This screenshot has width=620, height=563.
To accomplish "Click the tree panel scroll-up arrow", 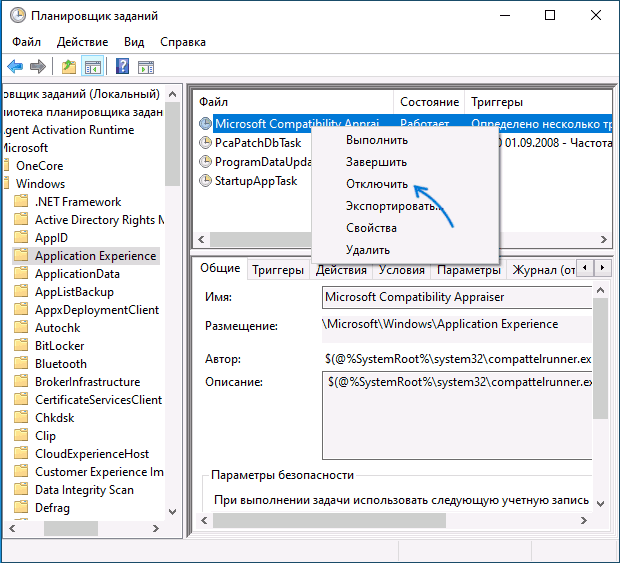I will [x=172, y=94].
